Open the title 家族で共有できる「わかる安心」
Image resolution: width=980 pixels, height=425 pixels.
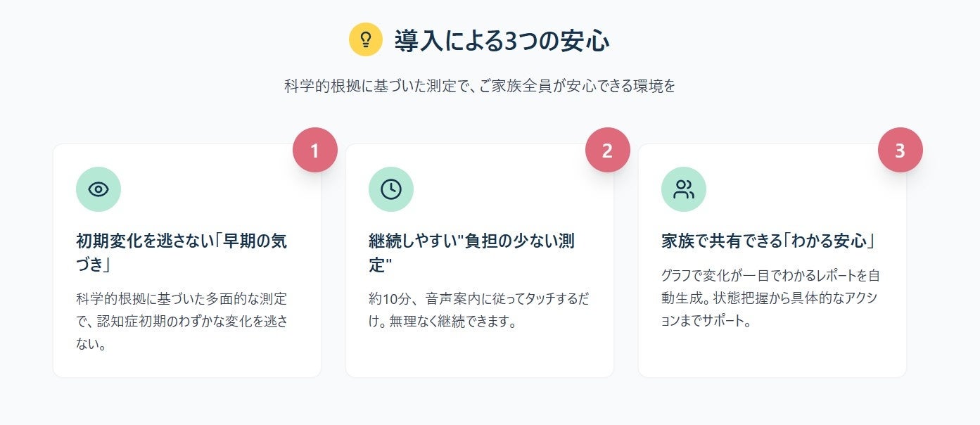[x=768, y=241]
